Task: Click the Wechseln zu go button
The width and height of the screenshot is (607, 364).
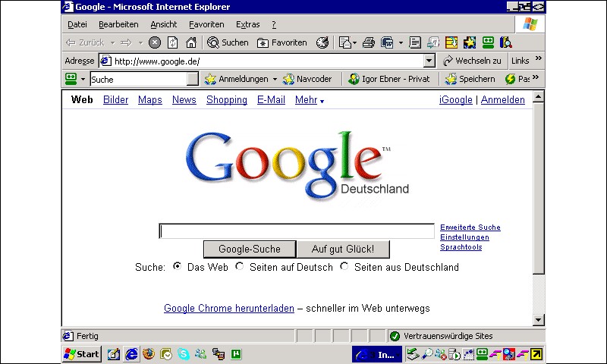Action: coord(472,61)
